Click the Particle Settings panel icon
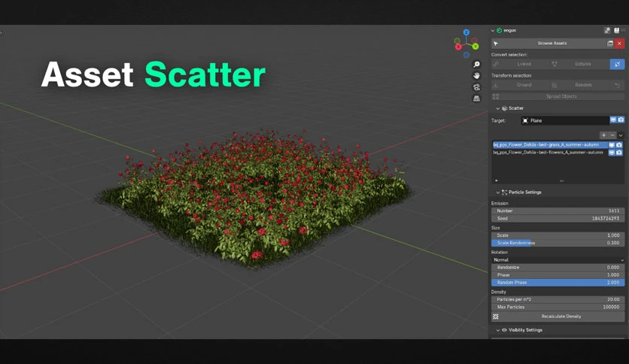This screenshot has width=629, height=364. [x=504, y=193]
